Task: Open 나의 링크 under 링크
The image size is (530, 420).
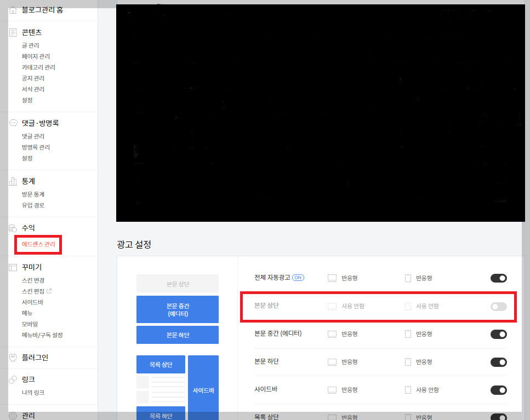Action: (33, 393)
